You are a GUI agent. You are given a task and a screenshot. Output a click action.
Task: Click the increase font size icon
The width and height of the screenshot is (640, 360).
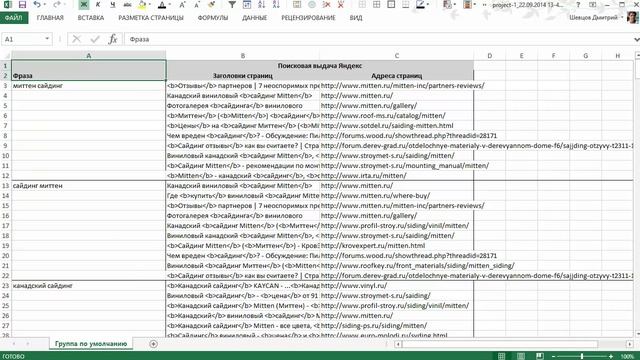[182, 4]
